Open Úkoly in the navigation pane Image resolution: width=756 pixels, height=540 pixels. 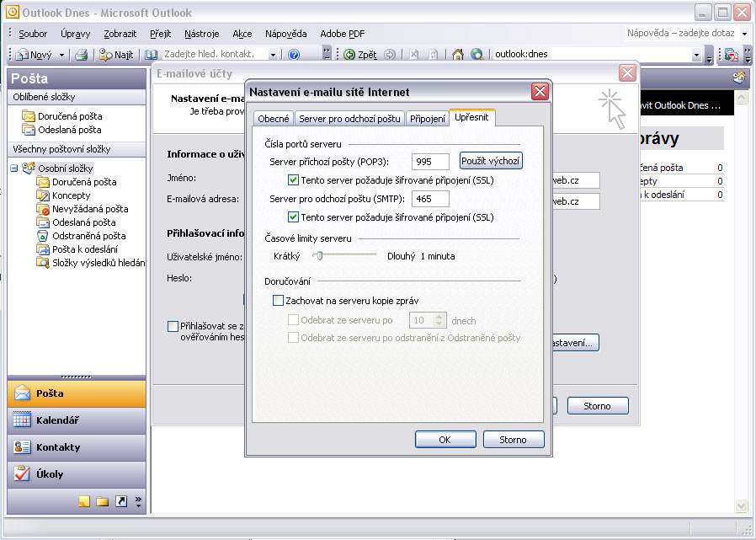tap(49, 474)
